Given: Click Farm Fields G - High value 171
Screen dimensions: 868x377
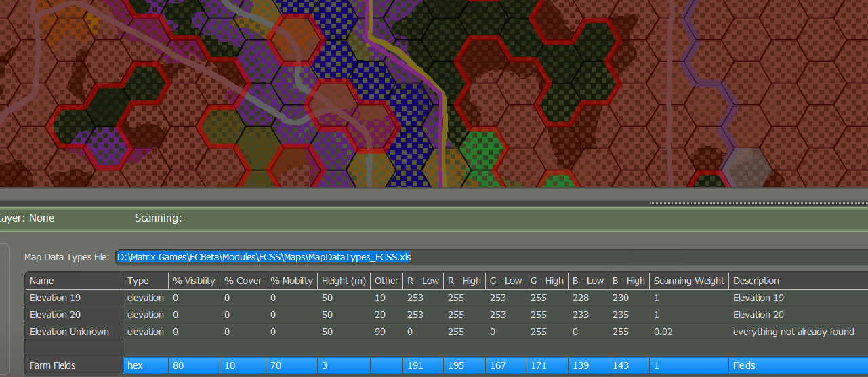Looking at the screenshot, I should click(547, 365).
